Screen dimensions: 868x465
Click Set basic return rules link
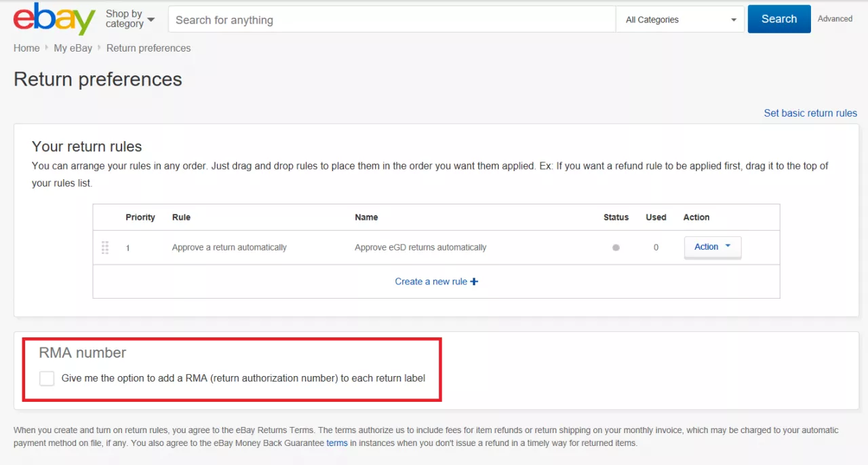(x=810, y=113)
